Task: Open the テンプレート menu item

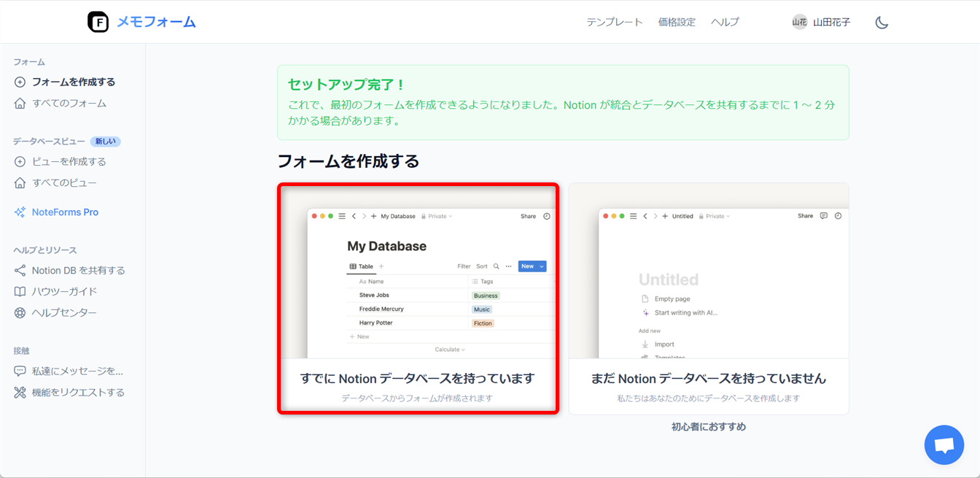Action: pyautogui.click(x=614, y=22)
